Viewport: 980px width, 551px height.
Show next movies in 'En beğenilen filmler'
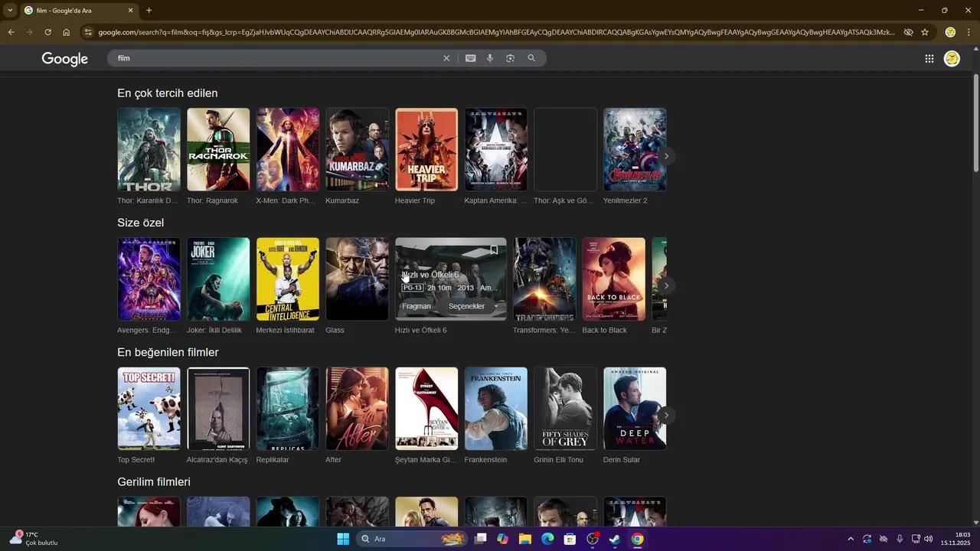click(666, 416)
